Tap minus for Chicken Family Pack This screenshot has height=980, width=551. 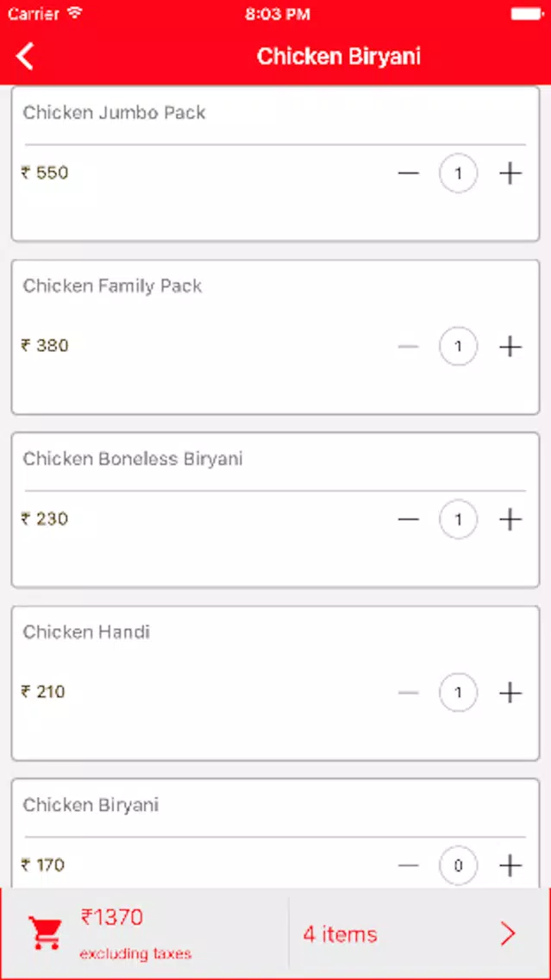[409, 346]
